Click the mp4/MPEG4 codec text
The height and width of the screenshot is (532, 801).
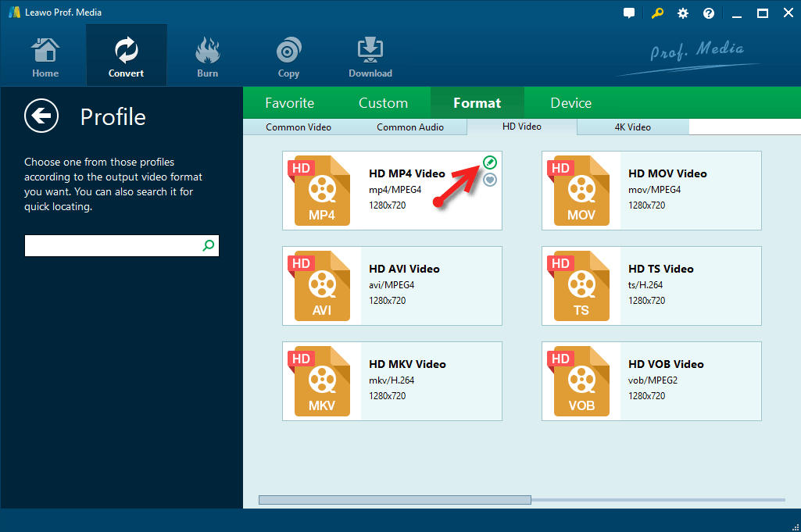(395, 190)
